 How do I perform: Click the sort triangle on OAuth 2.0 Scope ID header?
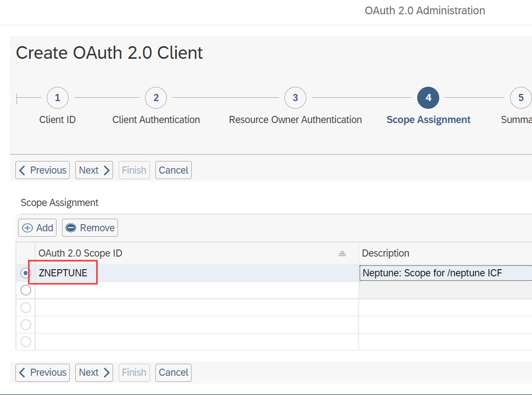click(x=342, y=253)
